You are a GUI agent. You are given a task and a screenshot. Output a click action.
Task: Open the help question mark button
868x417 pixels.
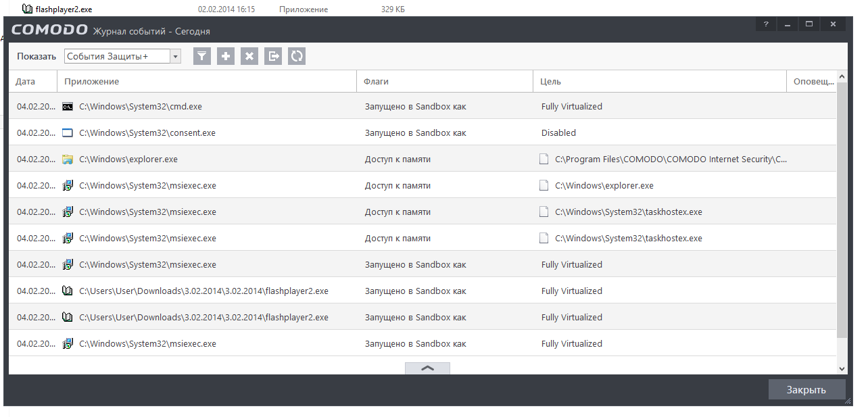pyautogui.click(x=766, y=24)
